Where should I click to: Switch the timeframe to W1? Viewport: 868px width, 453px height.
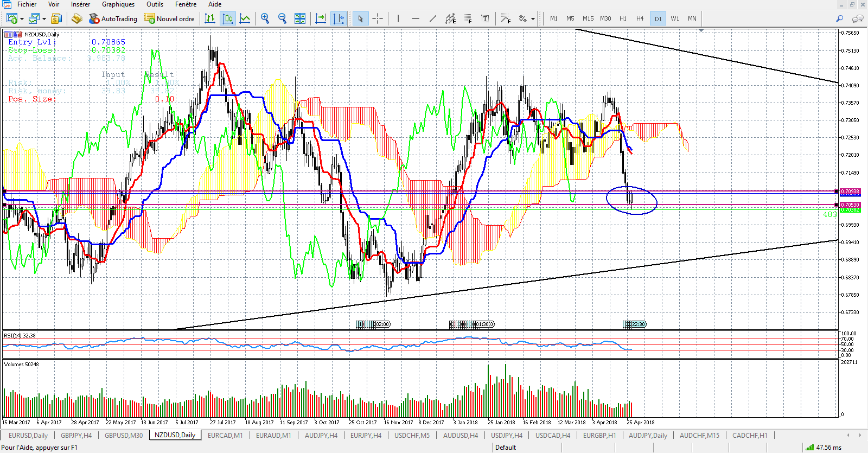click(x=675, y=18)
